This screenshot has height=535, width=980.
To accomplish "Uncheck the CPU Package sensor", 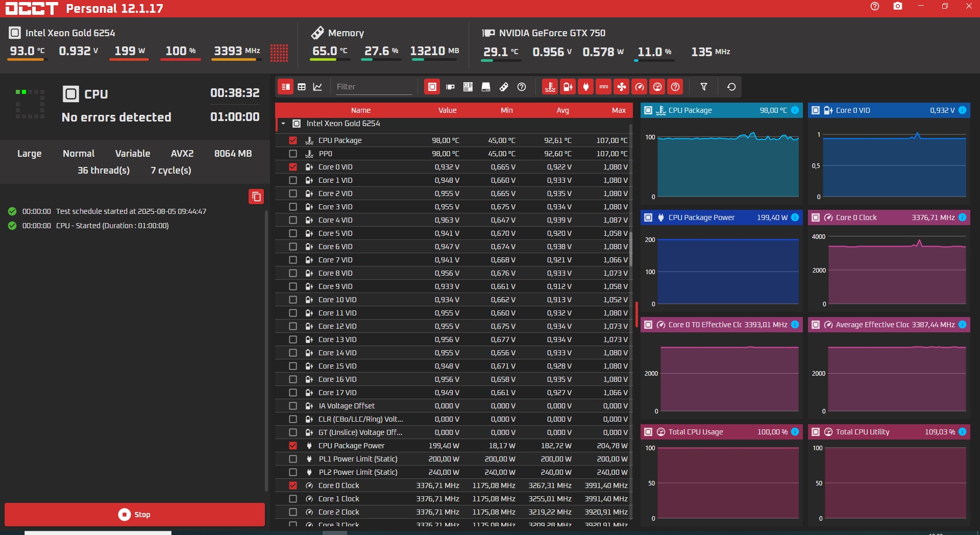I will coord(292,140).
